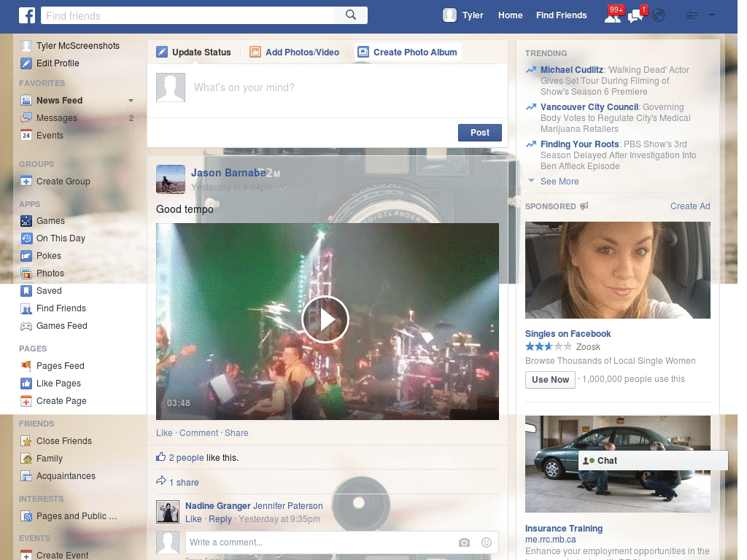Reply to Nadine Granger's comment
This screenshot has height=560, width=747.
pyautogui.click(x=220, y=519)
